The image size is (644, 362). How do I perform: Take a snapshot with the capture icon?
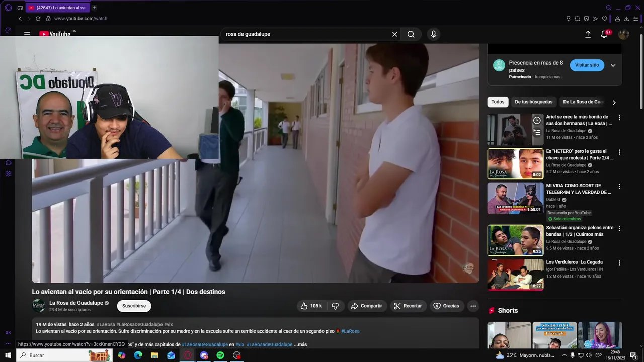577,19
